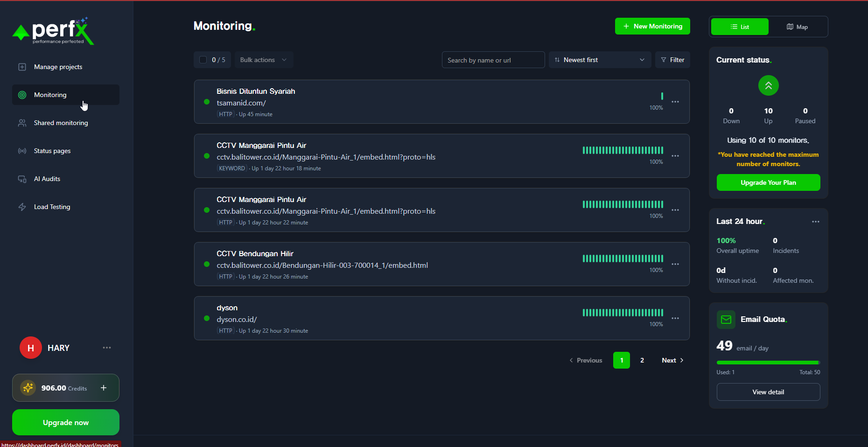Expand the Newest first sorting dropdown
This screenshot has height=447, width=868.
[599, 60]
